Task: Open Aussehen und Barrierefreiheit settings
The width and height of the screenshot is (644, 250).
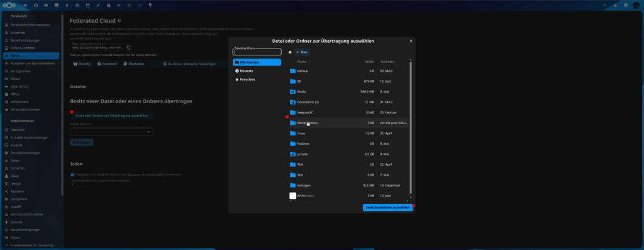Action: (x=31, y=64)
